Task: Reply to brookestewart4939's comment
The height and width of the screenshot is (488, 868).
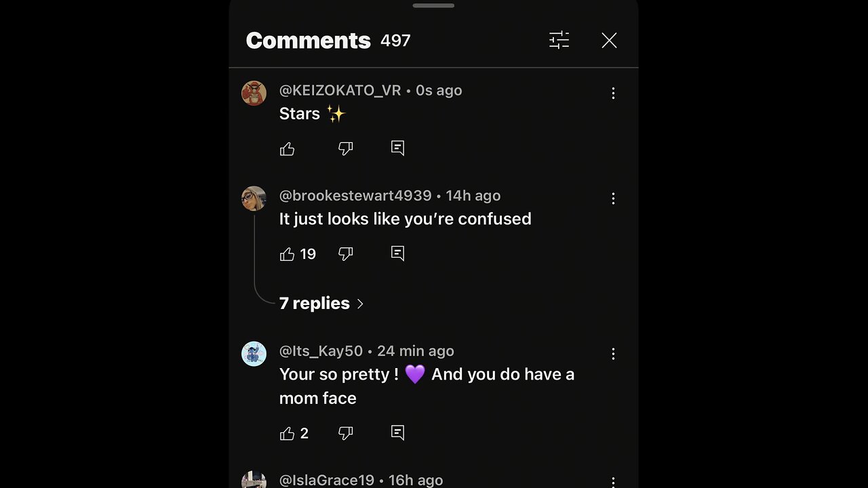Action: [x=398, y=253]
